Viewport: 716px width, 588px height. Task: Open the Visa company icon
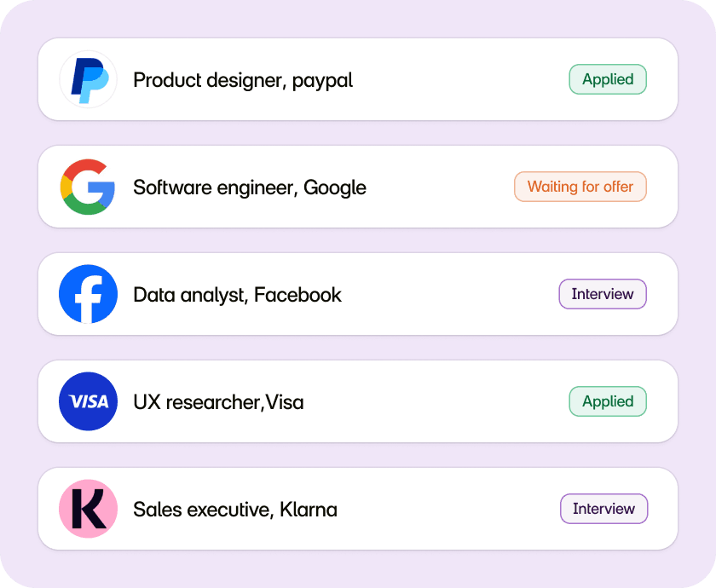coord(88,401)
